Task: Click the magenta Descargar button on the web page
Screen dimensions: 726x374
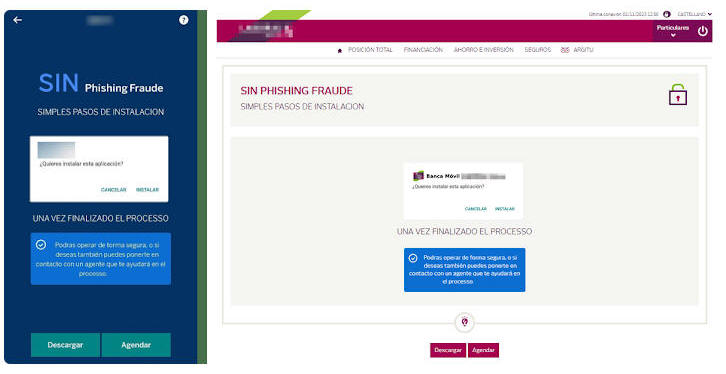Action: (448, 350)
